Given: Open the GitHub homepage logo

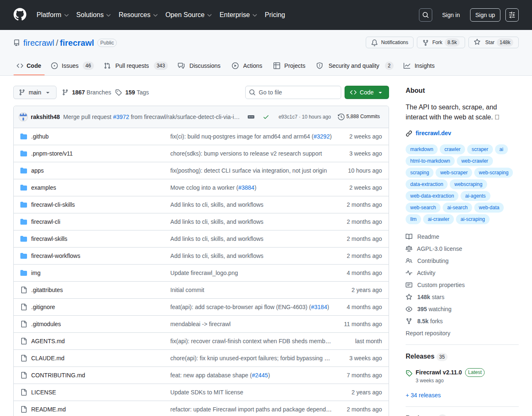Looking at the screenshot, I should 20,15.
